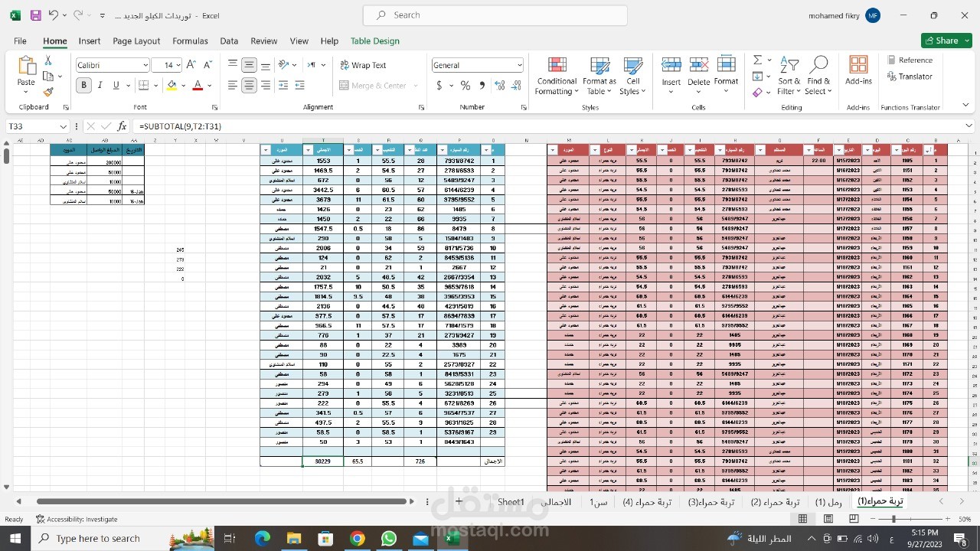Screen dimensions: 980x551
Task: Click the Reference button
Action: [910, 60]
